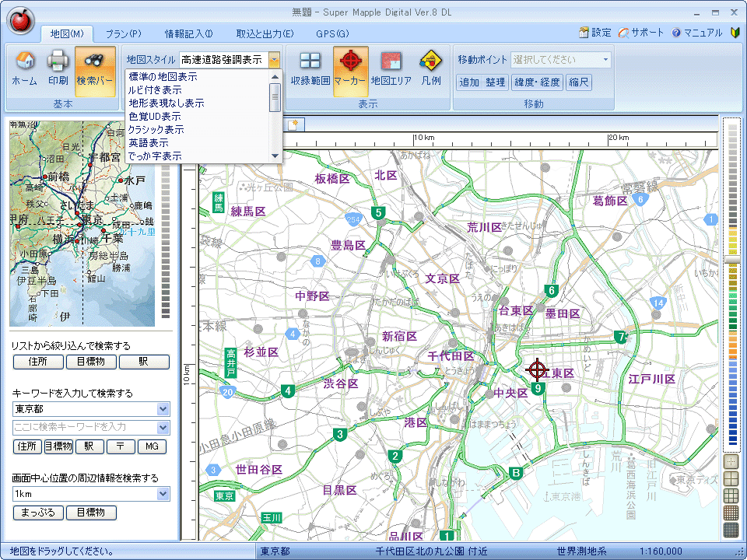Click the 印刷 printer icon

pyautogui.click(x=58, y=69)
